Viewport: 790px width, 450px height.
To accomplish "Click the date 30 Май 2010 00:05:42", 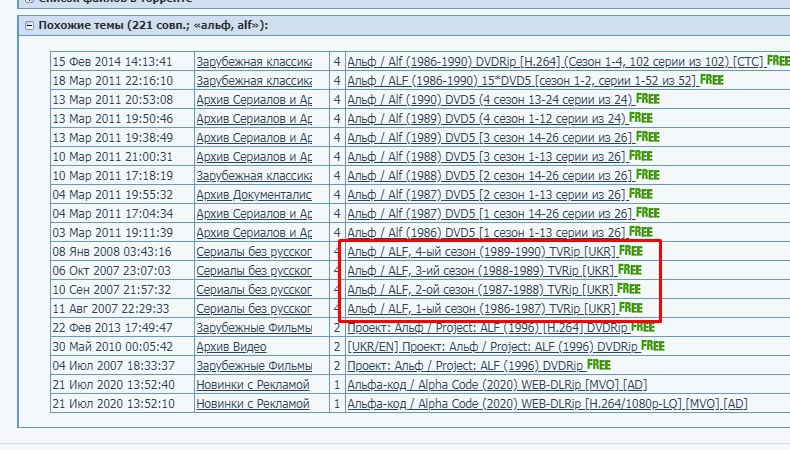I will pos(112,347).
